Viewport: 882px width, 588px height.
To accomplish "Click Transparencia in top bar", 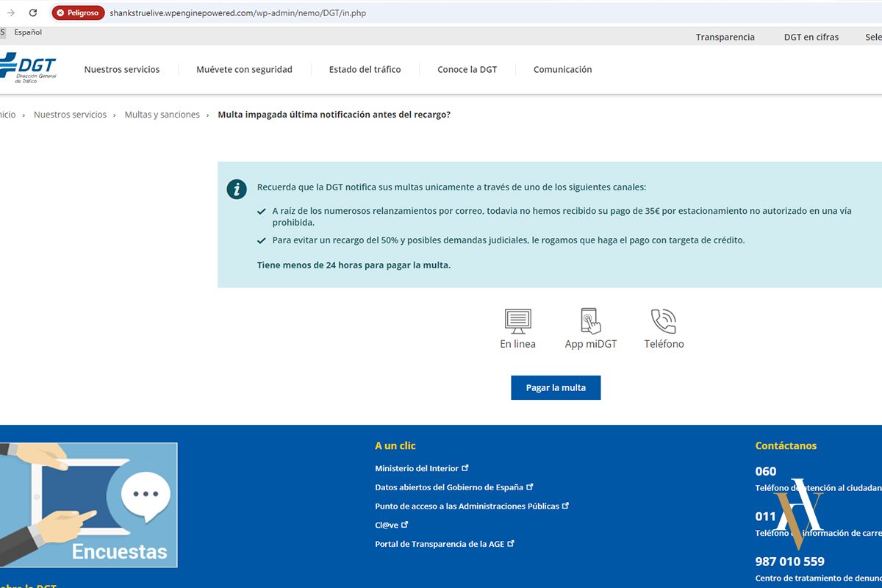I will click(x=725, y=37).
